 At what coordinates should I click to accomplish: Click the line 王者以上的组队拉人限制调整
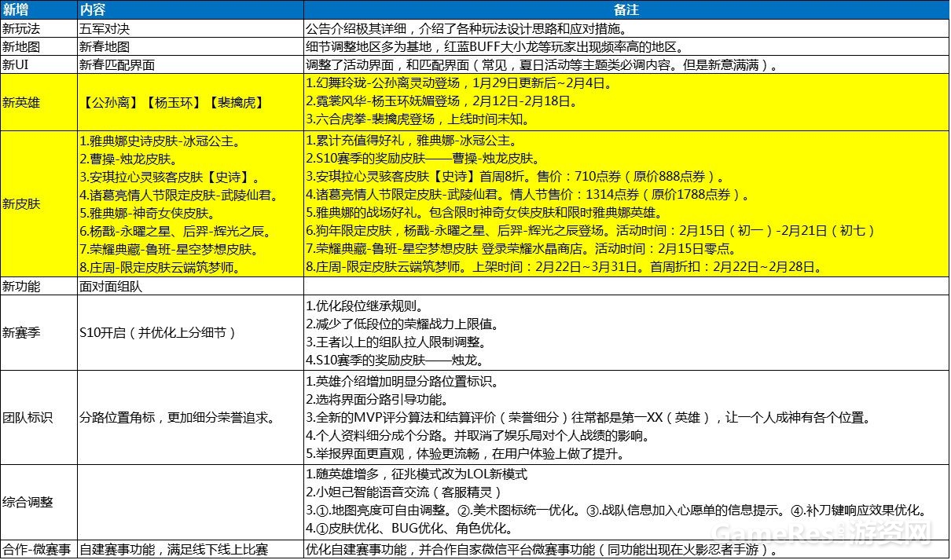click(x=399, y=342)
